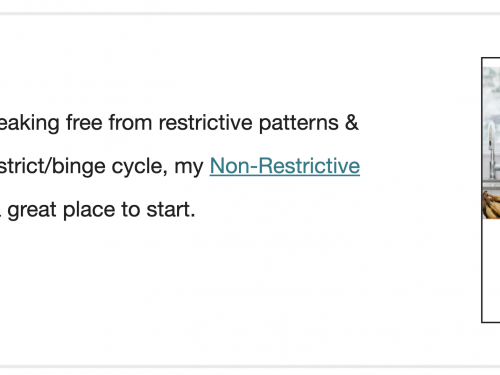Click the word "place" in the last line
This screenshot has height=375, width=500.
click(x=89, y=210)
